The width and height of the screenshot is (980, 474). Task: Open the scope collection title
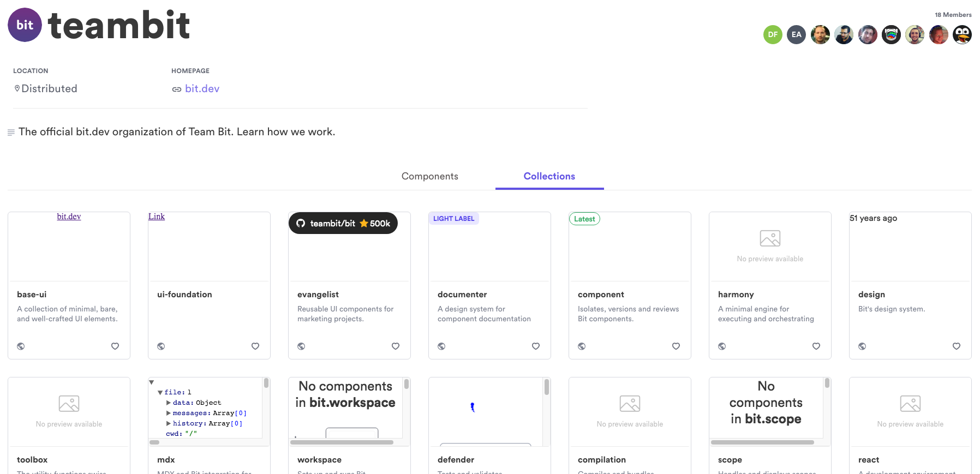pyautogui.click(x=730, y=460)
